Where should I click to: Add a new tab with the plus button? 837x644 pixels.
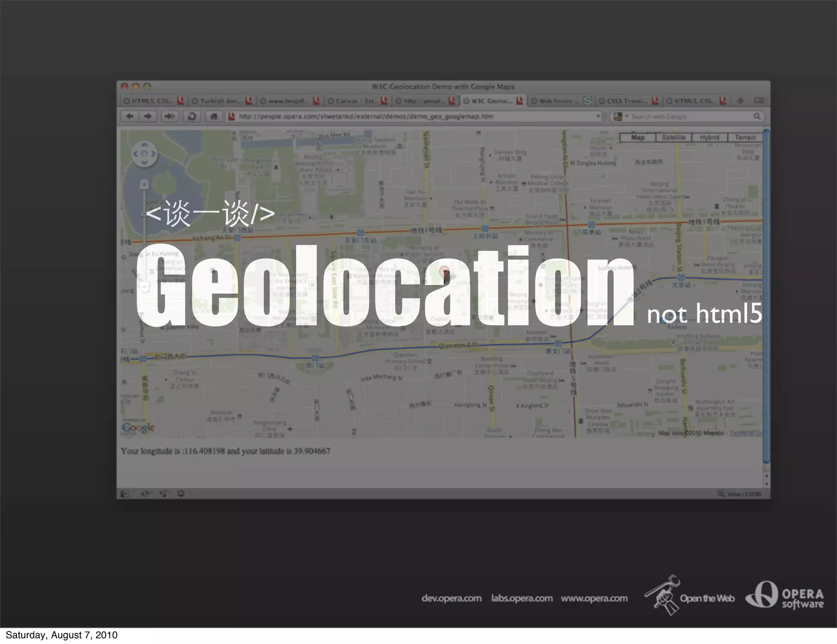point(740,100)
